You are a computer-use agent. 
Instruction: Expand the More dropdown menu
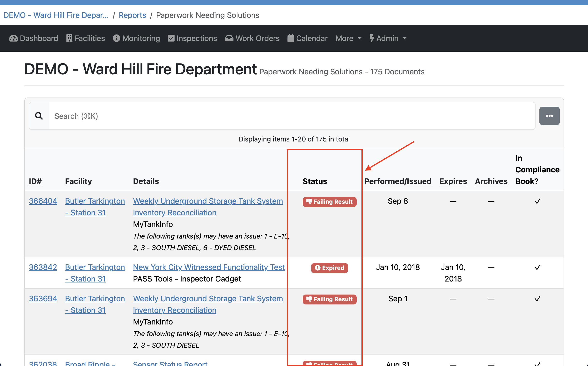[348, 38]
